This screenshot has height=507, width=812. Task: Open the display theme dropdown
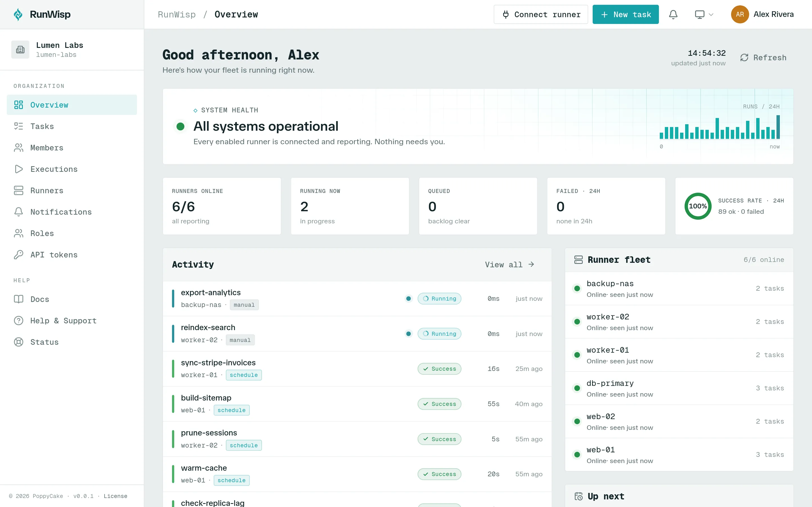[x=704, y=14]
